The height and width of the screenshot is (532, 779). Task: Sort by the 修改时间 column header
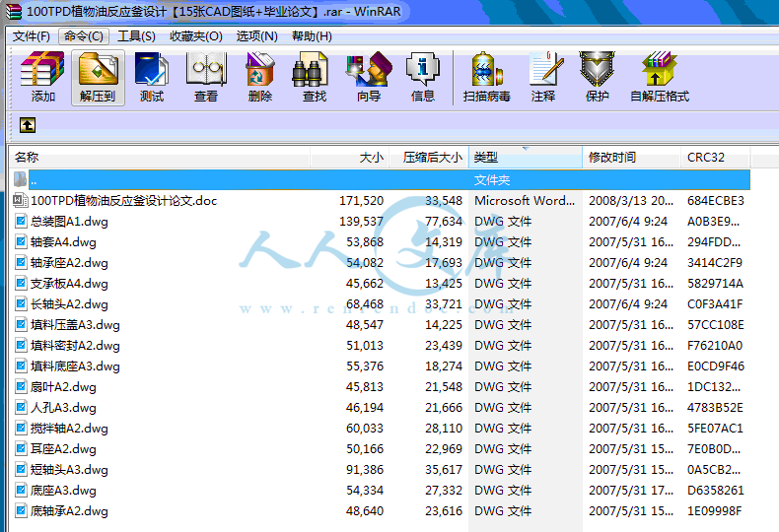631,158
